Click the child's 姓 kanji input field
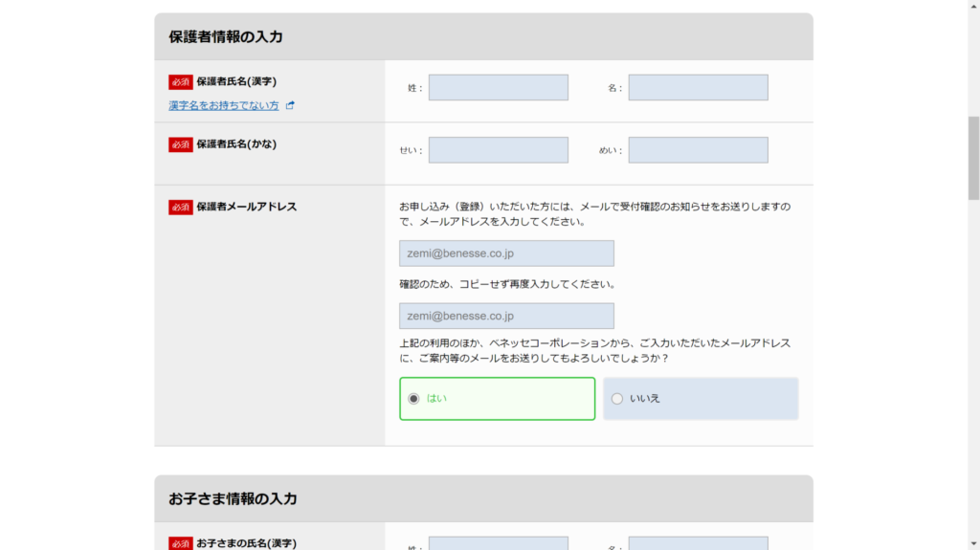 498,543
